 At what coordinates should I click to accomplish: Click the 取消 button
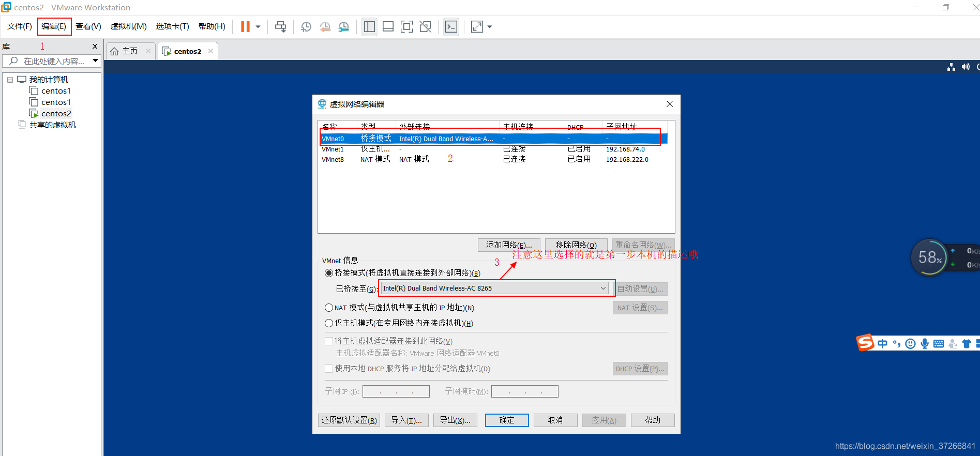555,420
